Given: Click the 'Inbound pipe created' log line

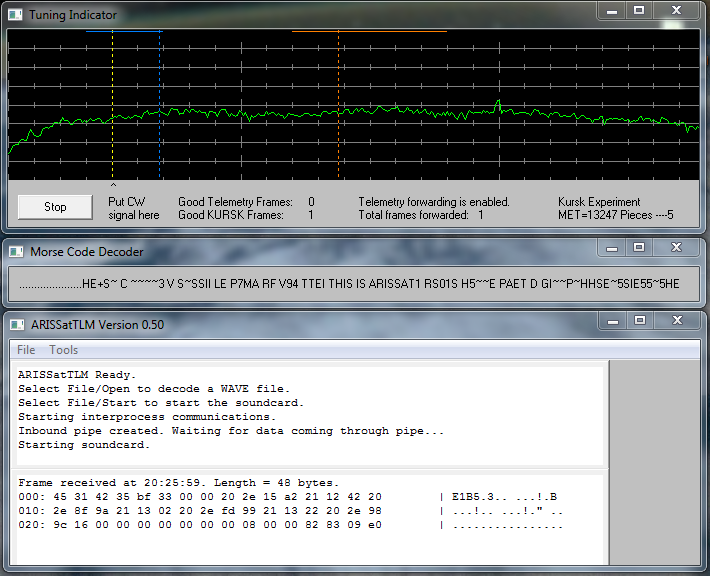Looking at the screenshot, I should [x=231, y=431].
